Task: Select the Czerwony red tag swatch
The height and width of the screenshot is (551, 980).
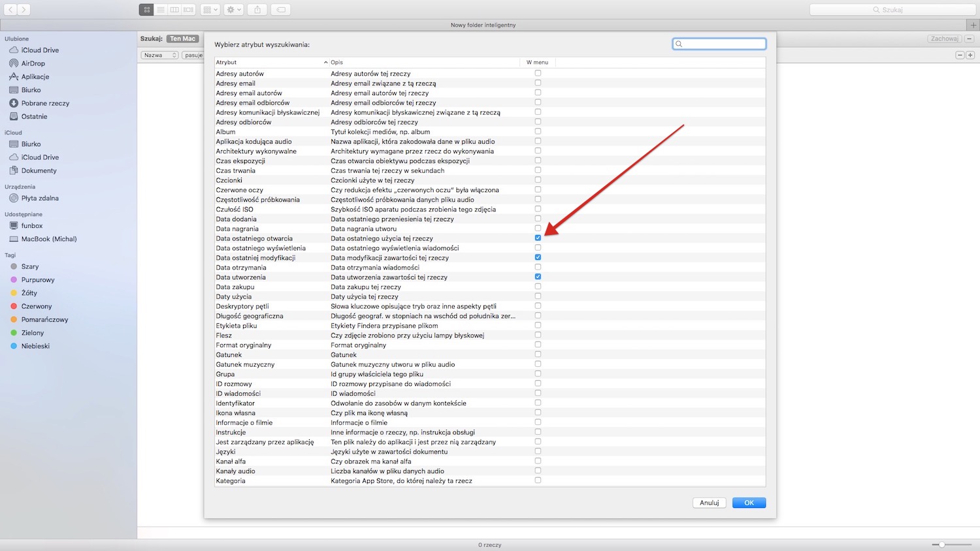Action: point(15,306)
